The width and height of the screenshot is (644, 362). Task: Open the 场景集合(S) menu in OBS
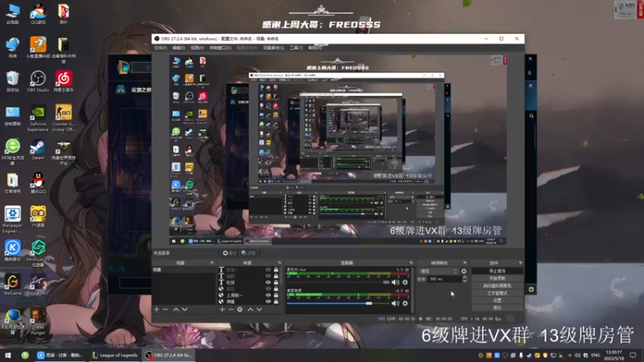click(x=274, y=48)
